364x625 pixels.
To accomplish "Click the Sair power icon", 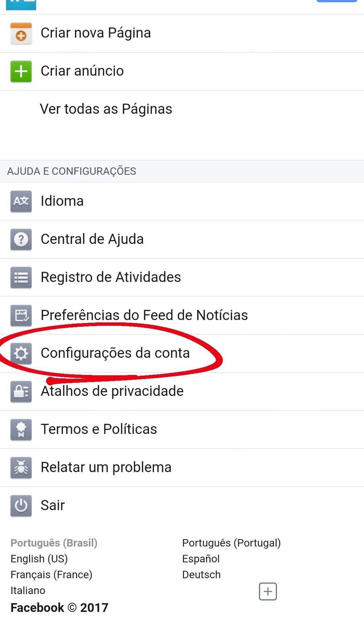I will pos(21,506).
